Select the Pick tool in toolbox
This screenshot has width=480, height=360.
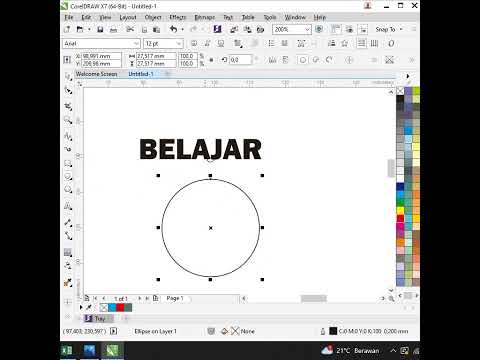tap(68, 77)
